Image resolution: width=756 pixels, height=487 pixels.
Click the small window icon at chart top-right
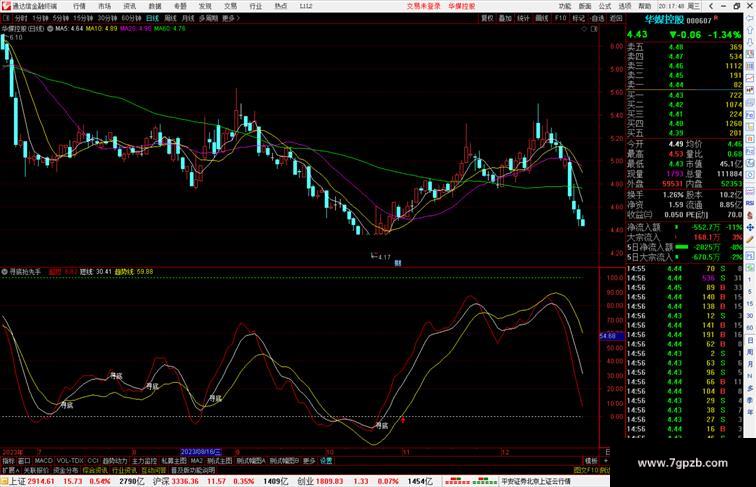594,29
